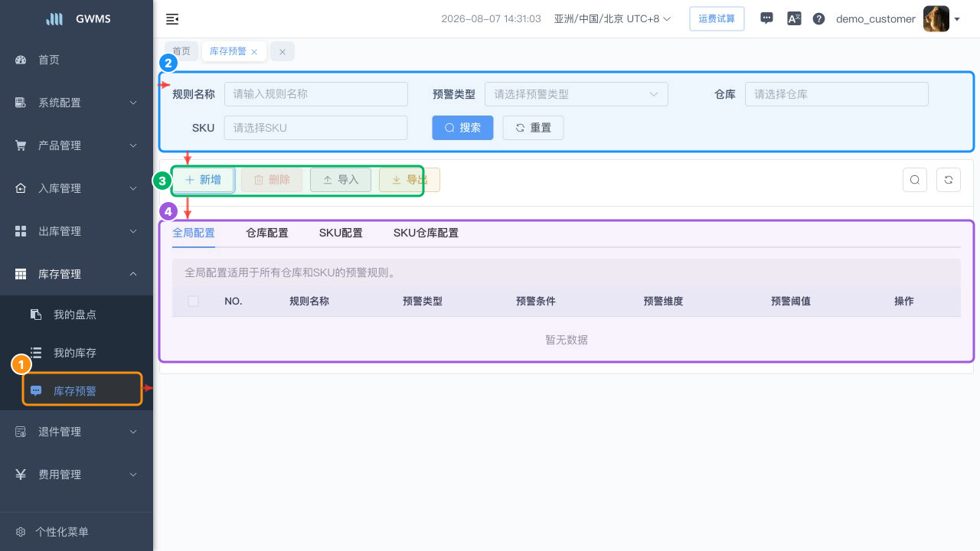Open 个性化菜单 at sidebar bottom
980x551 pixels.
click(x=77, y=532)
